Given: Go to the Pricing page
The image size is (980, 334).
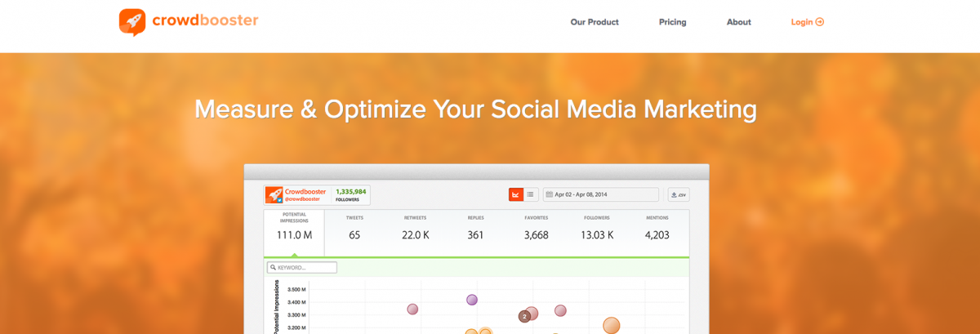Looking at the screenshot, I should tap(673, 22).
